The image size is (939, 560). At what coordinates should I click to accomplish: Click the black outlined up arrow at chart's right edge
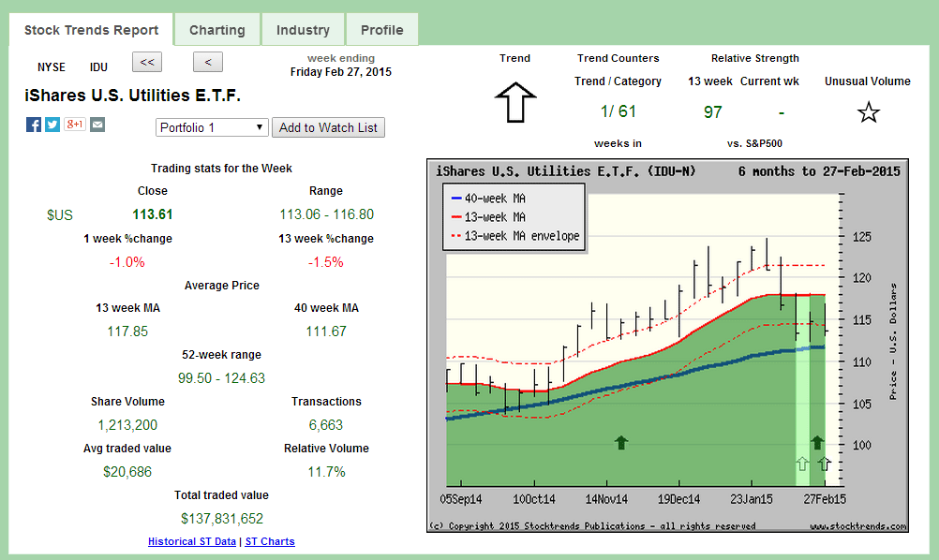tap(825, 464)
